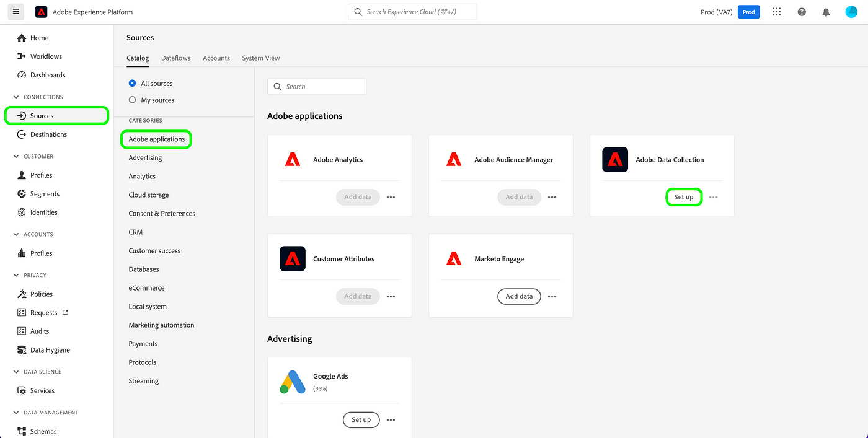868x438 pixels.
Task: Select the Databases category
Action: 144,269
